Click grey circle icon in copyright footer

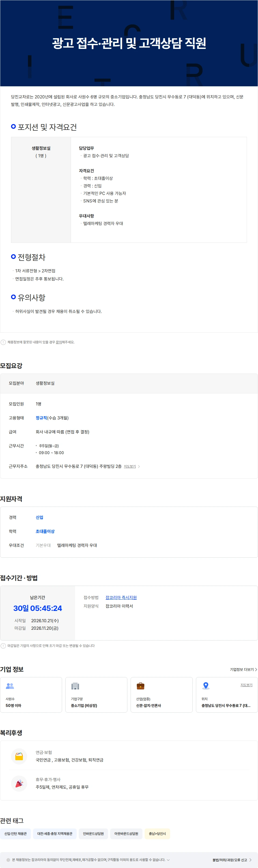[x=8, y=860]
